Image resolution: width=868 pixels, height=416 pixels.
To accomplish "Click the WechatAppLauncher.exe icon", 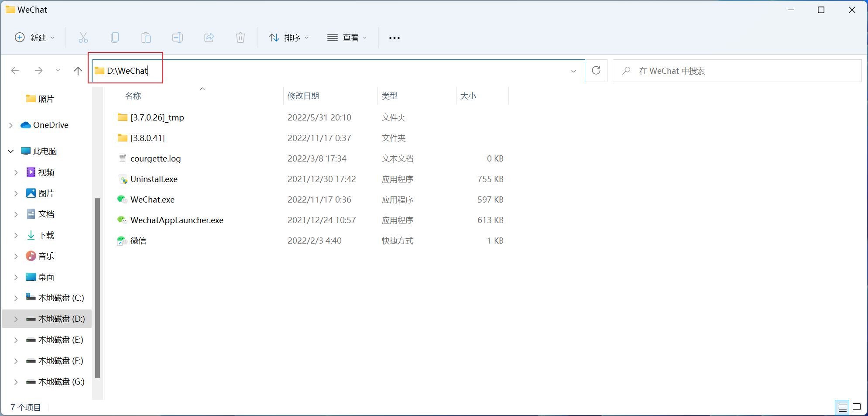I will pyautogui.click(x=122, y=220).
